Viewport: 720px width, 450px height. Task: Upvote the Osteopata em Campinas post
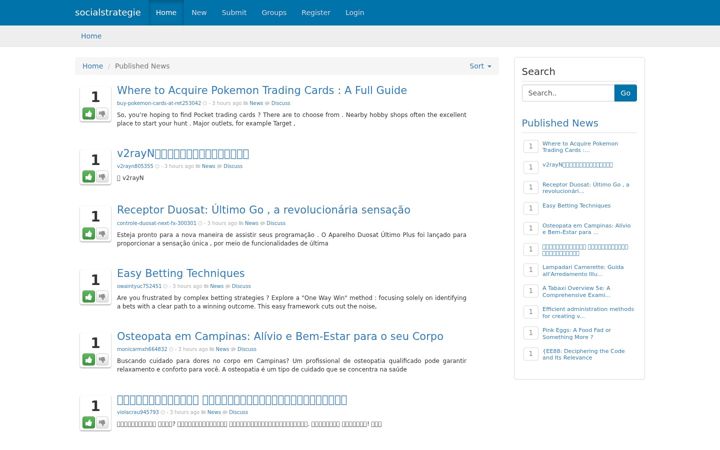coord(89,360)
